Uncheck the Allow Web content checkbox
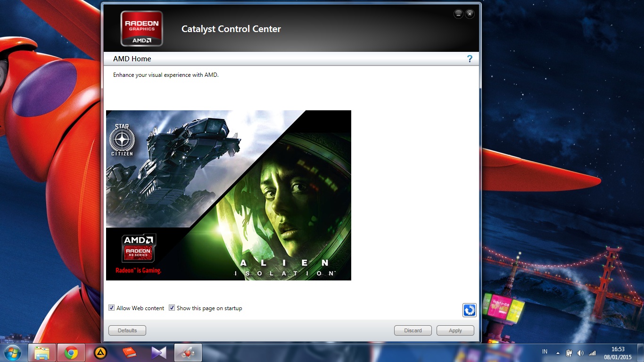 [x=112, y=308]
